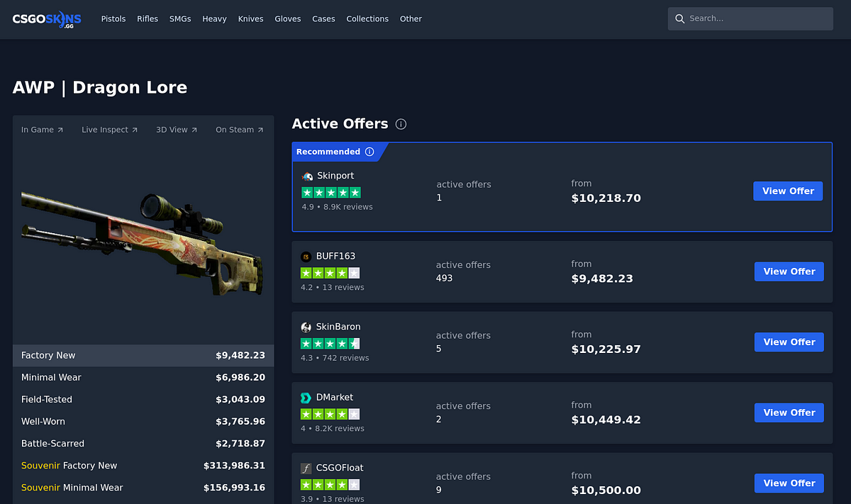The height and width of the screenshot is (504, 851).
Task: Click View Offer for CSGOFloat
Action: 789,483
